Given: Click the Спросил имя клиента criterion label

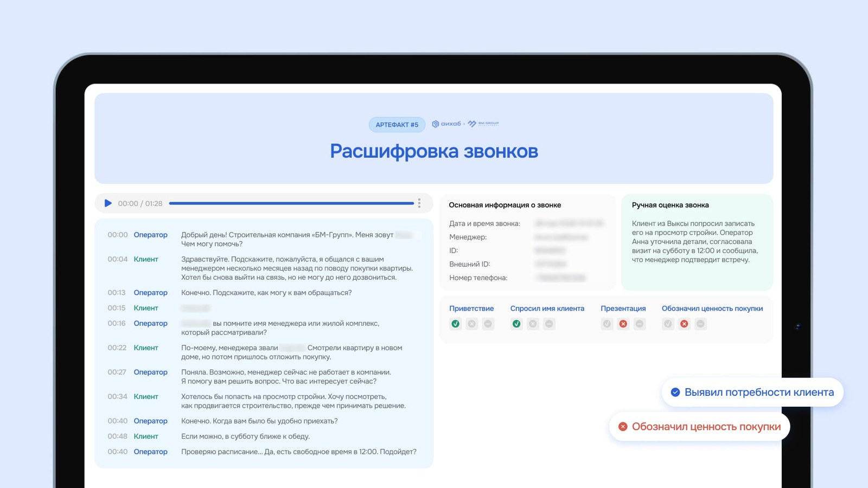Looking at the screenshot, I should tap(547, 309).
